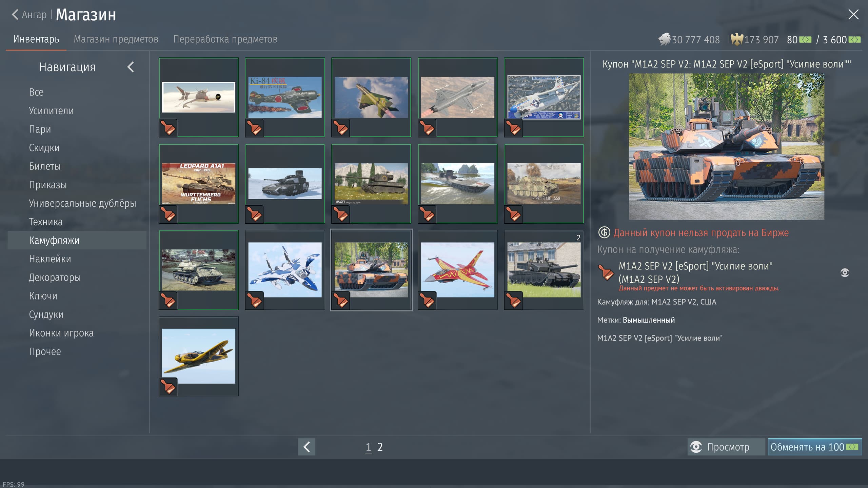
Task: Go to the previous page with the arrow button
Action: [307, 447]
